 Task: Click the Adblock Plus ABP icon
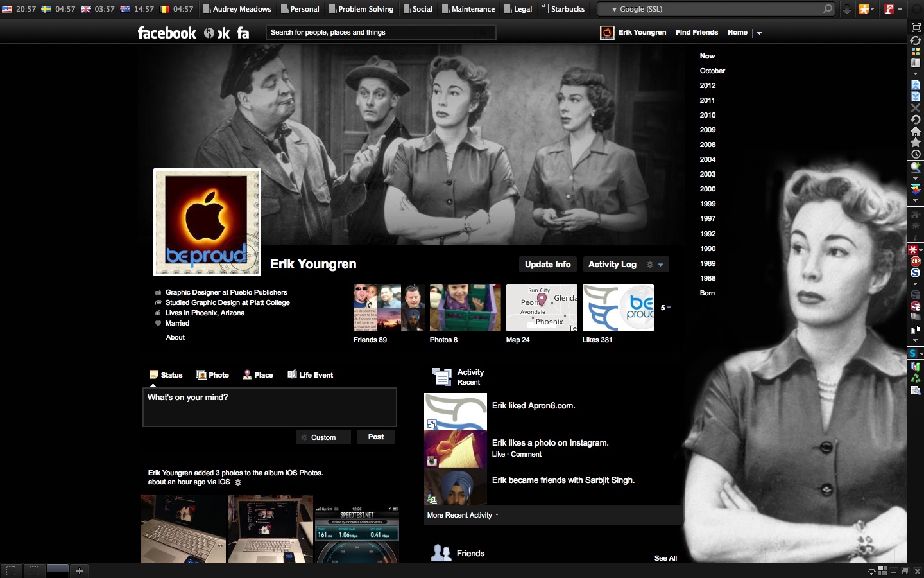(916, 261)
